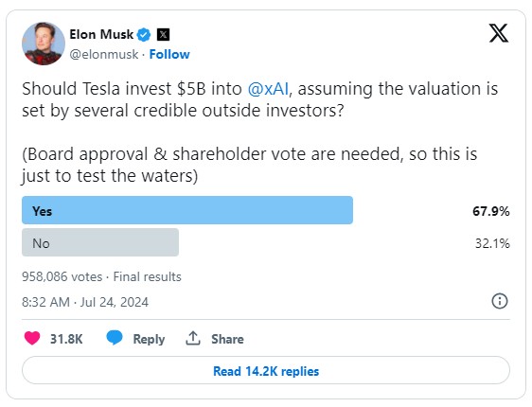Open the info circle icon

click(500, 301)
